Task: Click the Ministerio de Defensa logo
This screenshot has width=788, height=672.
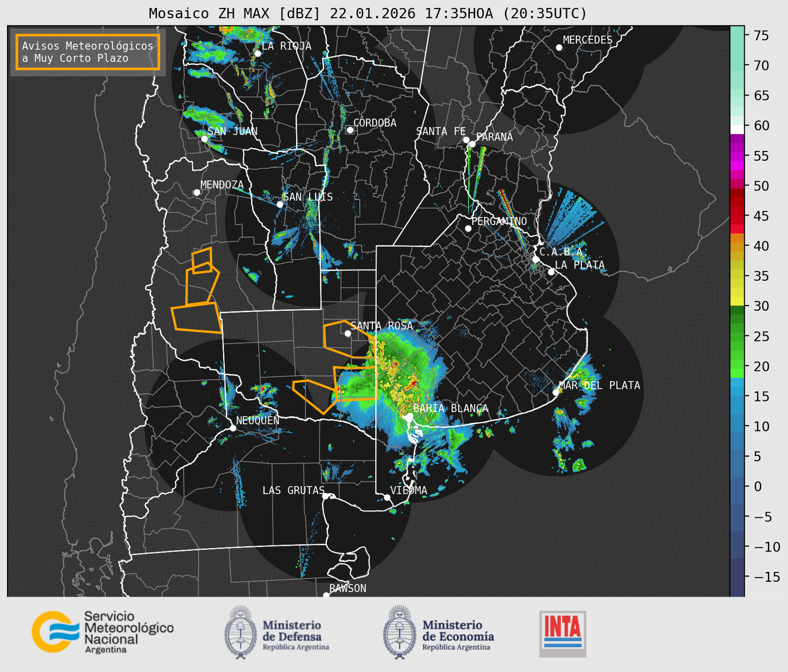Action: pyautogui.click(x=277, y=632)
